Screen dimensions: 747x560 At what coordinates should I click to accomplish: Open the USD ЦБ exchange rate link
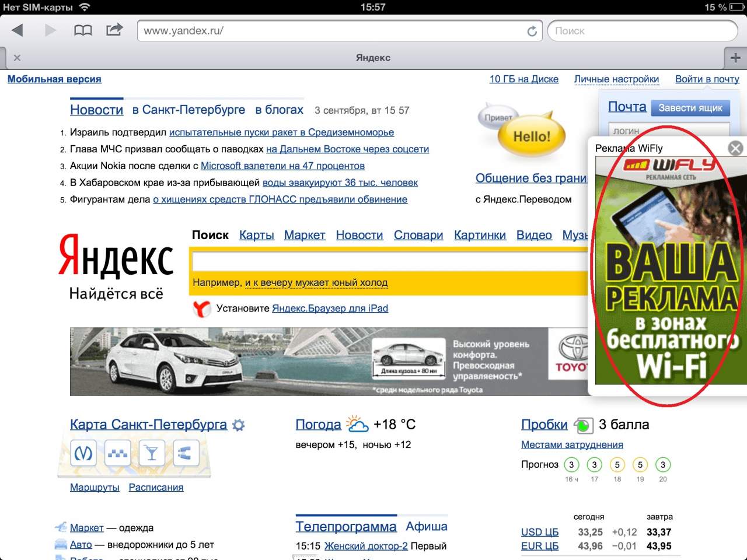pos(540,532)
